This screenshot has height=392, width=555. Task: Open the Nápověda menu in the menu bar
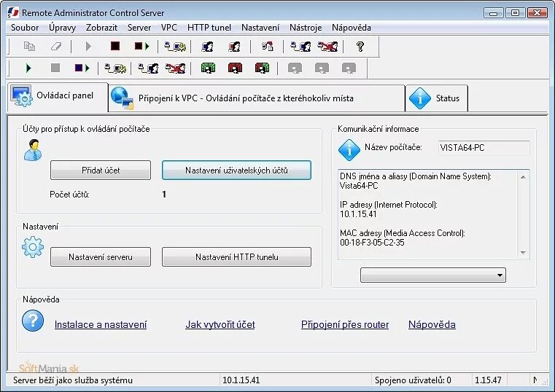click(x=351, y=28)
